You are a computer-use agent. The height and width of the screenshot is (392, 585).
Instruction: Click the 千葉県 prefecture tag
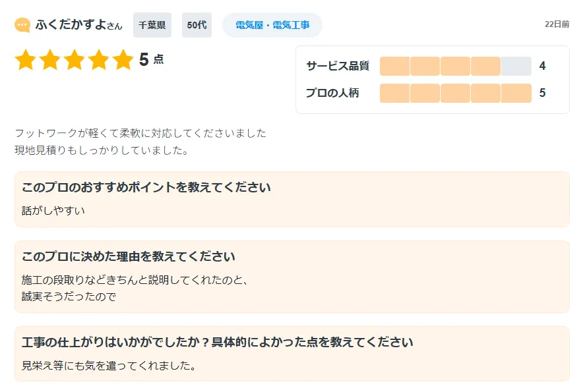(x=152, y=25)
